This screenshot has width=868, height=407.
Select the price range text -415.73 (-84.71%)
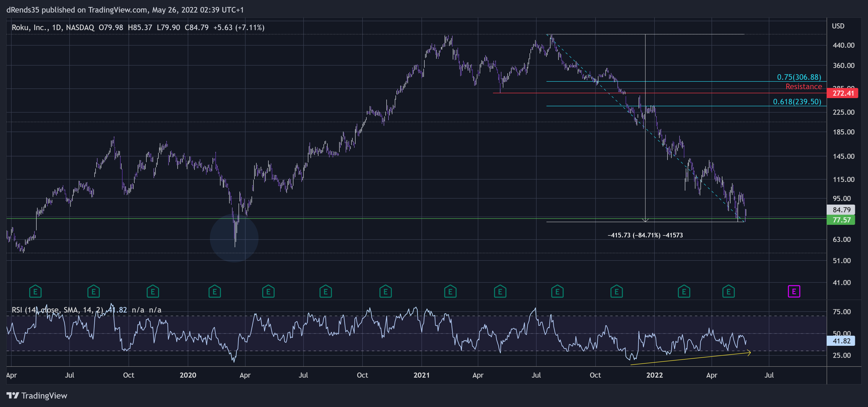click(645, 235)
